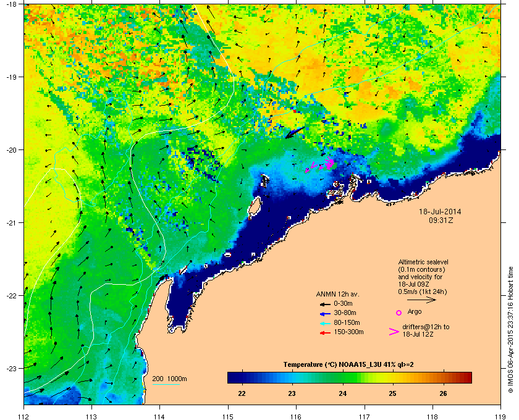Select the time text 09:31Z

point(441,220)
